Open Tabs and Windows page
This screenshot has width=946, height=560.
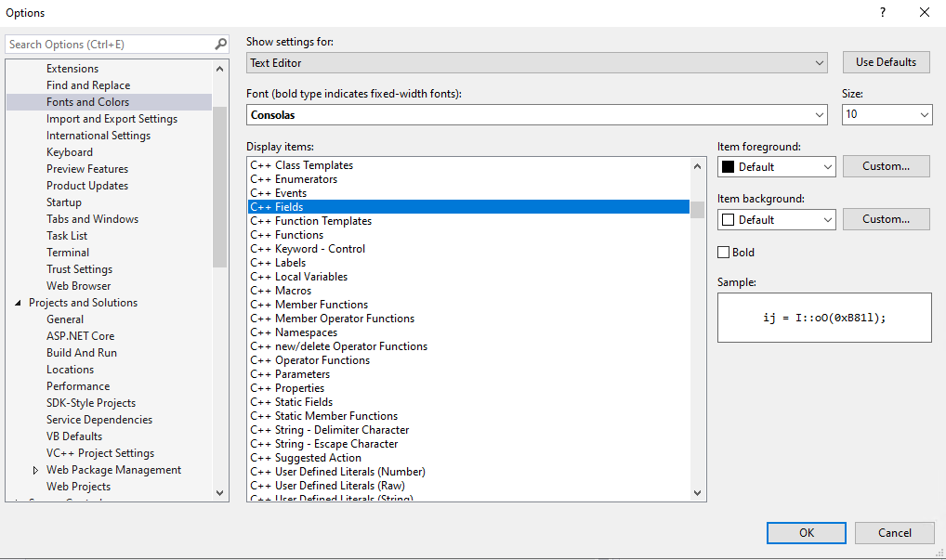click(92, 219)
